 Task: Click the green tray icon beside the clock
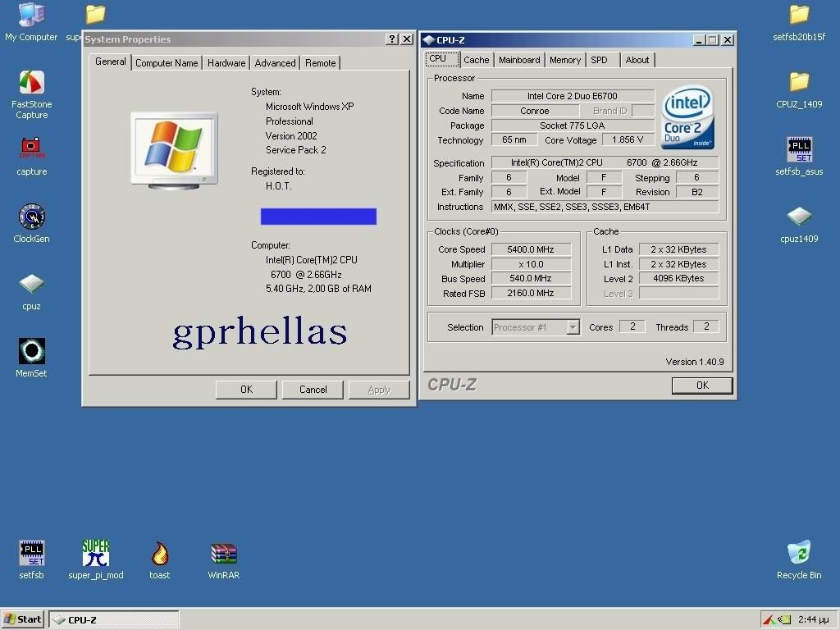785,620
